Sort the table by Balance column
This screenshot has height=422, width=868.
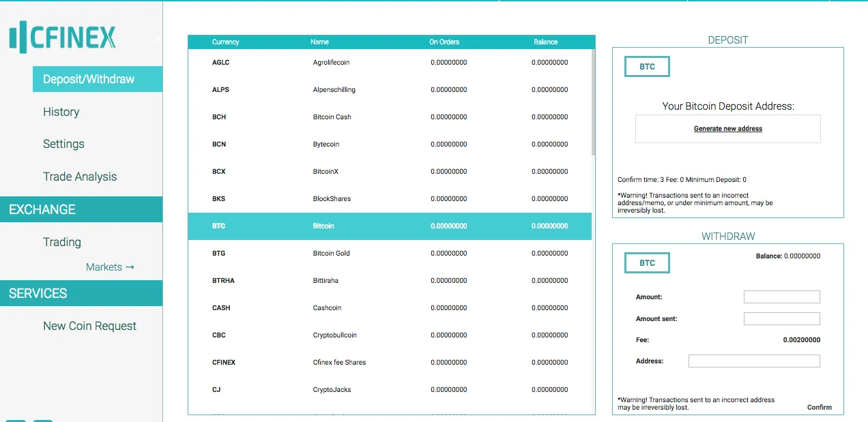click(x=546, y=42)
